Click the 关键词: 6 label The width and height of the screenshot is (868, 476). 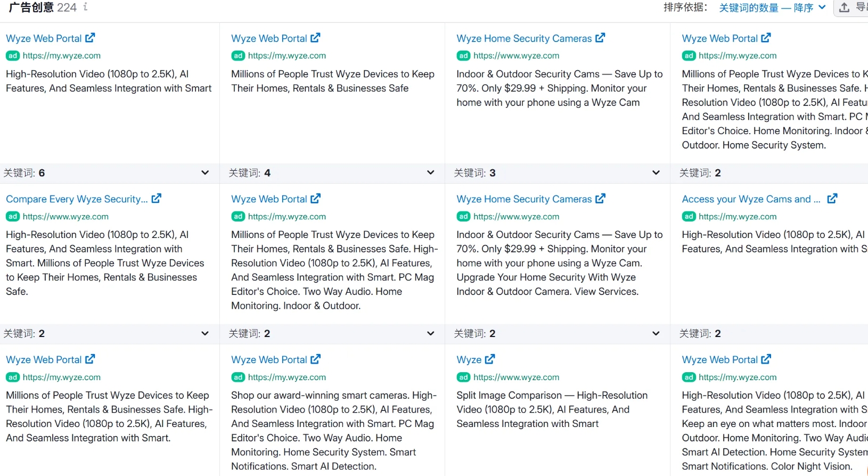pyautogui.click(x=24, y=173)
